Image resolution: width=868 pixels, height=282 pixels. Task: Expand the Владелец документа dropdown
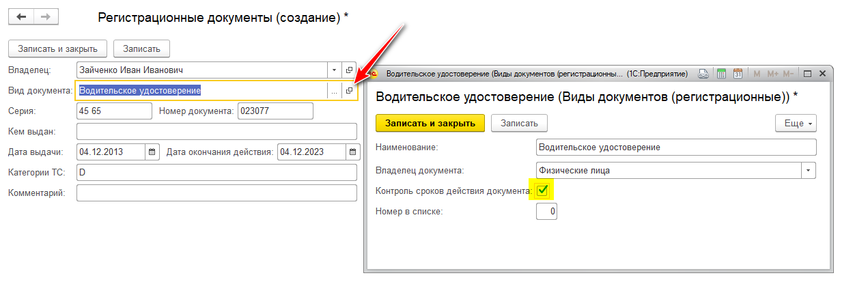pos(809,170)
